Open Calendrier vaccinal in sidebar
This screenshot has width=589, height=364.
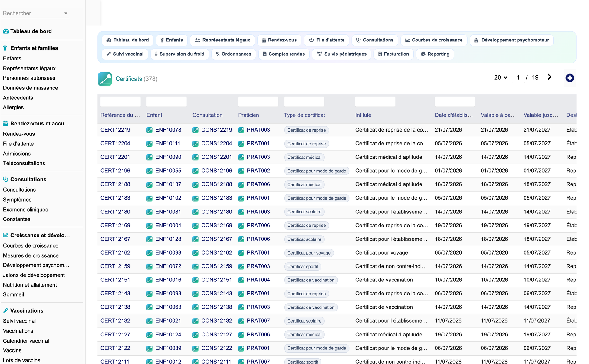click(26, 341)
